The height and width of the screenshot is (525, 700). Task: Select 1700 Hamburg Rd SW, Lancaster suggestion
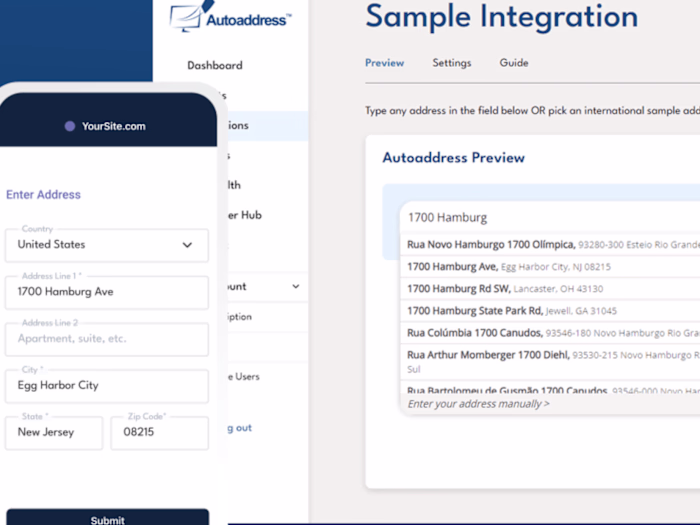click(550, 288)
